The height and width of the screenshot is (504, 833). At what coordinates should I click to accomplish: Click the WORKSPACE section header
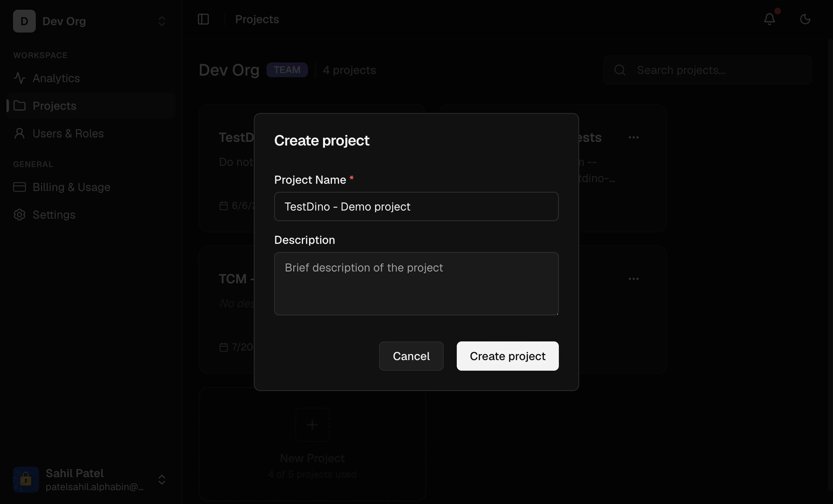(x=40, y=55)
